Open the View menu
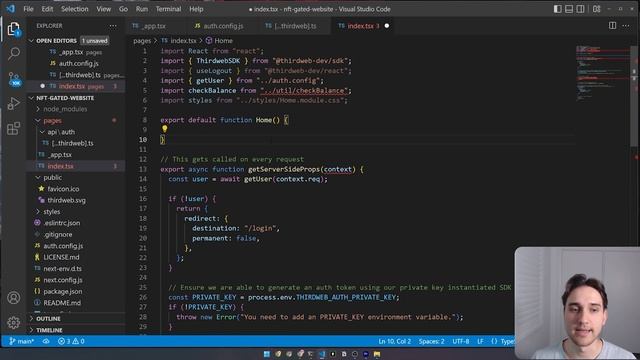The width and height of the screenshot is (640, 360). pos(103,9)
